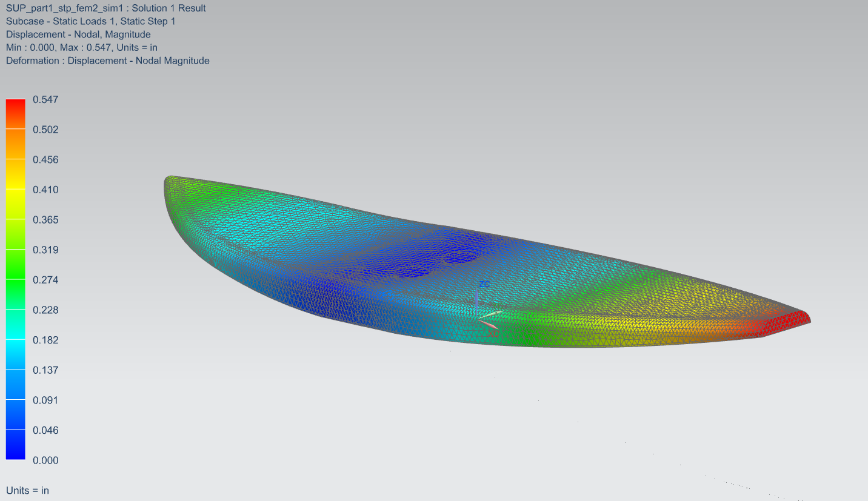Click the red maximum-displacement tip of board
The image size is (868, 501).
(795, 320)
